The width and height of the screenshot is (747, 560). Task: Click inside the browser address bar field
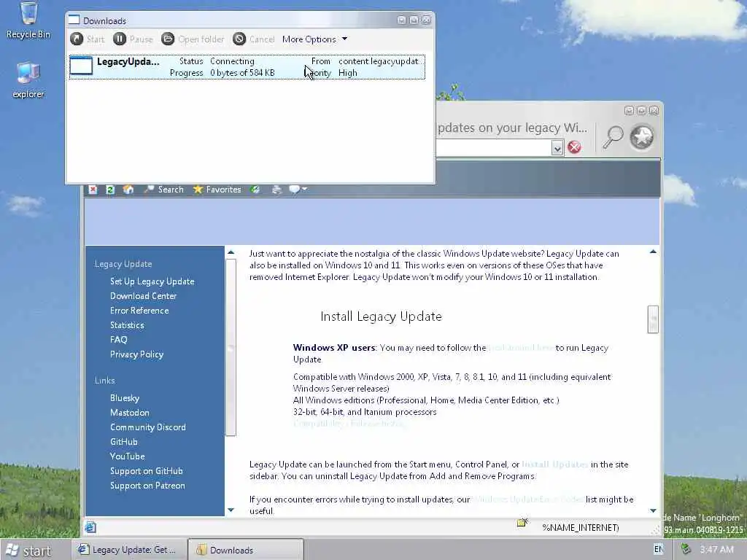pos(494,147)
